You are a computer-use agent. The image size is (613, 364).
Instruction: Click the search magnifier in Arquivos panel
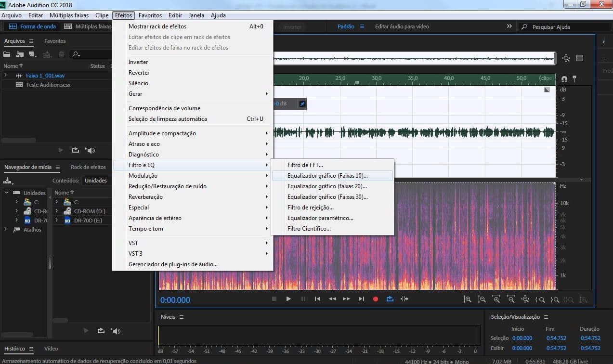pos(76,54)
